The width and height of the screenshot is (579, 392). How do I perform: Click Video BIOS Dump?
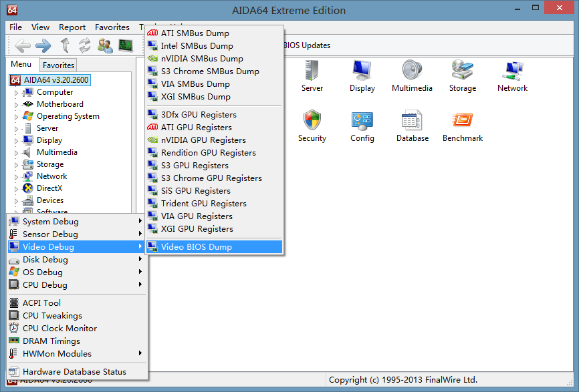(x=214, y=246)
